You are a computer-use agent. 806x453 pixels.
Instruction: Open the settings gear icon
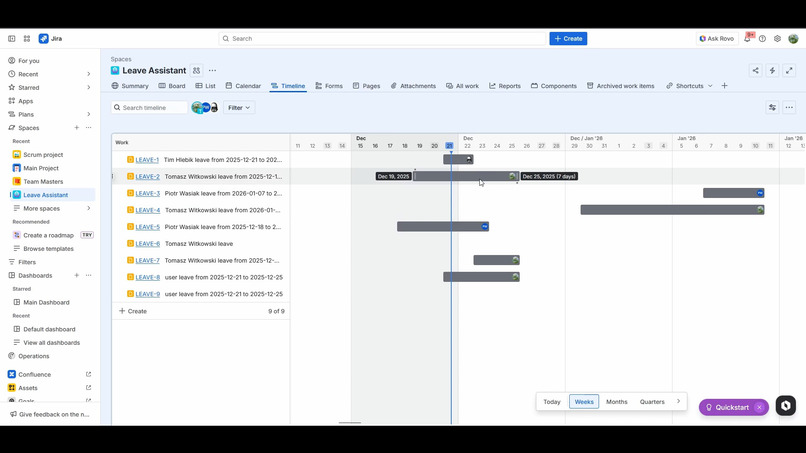[777, 39]
